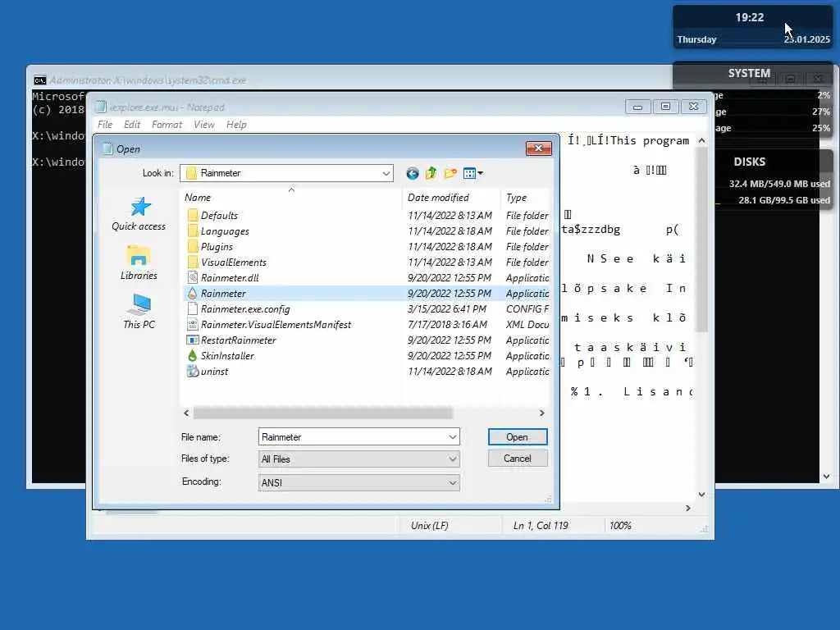
Task: Click Notepad horizontal scrollbar right arrow
Action: coord(688,508)
